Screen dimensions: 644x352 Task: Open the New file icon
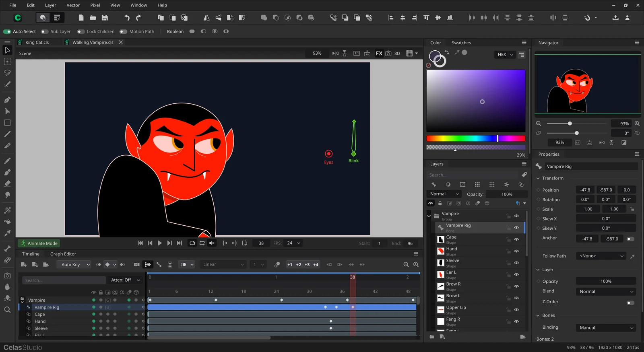[81, 18]
